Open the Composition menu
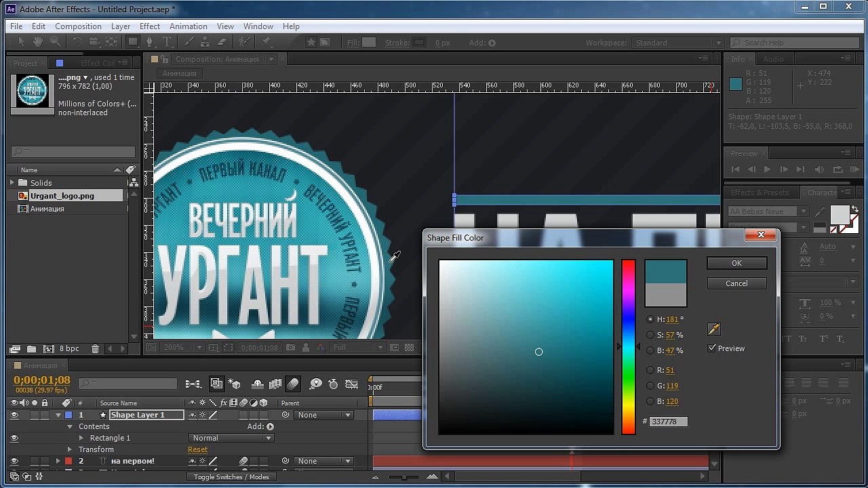 tap(78, 26)
